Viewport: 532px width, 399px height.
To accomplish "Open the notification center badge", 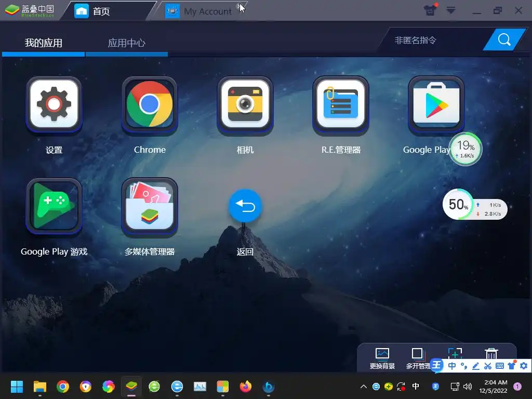I will click(x=517, y=387).
